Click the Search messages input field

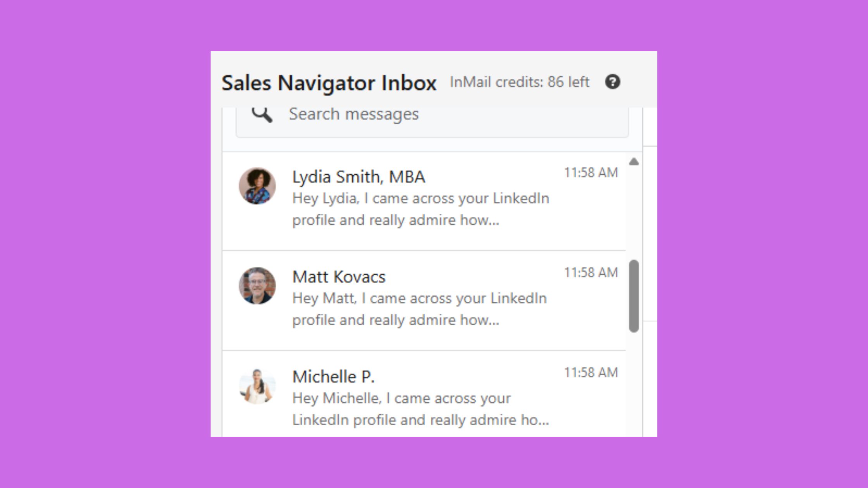430,113
